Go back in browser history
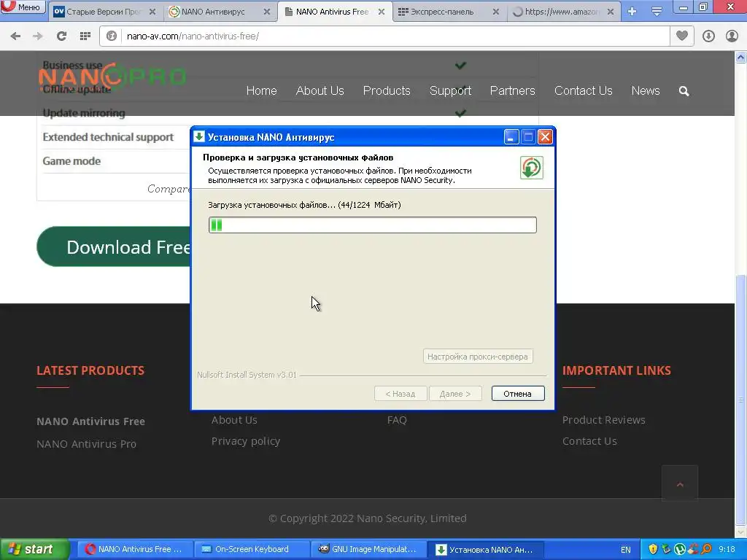This screenshot has height=560, width=747. (x=15, y=36)
